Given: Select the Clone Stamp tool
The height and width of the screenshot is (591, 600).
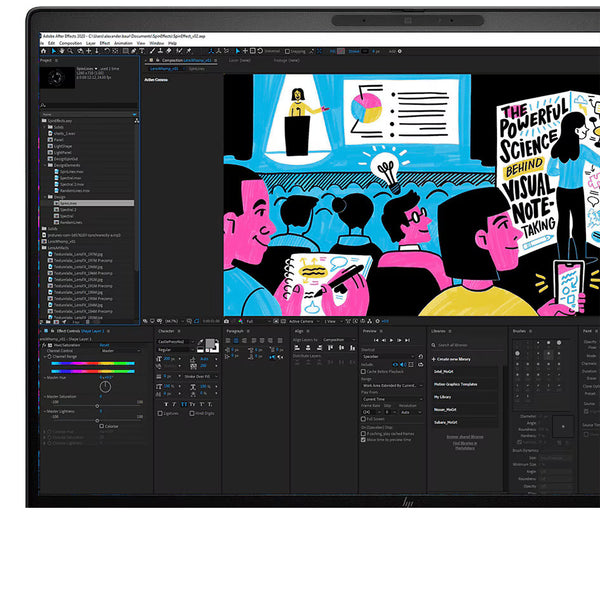Looking at the screenshot, I should [x=160, y=51].
